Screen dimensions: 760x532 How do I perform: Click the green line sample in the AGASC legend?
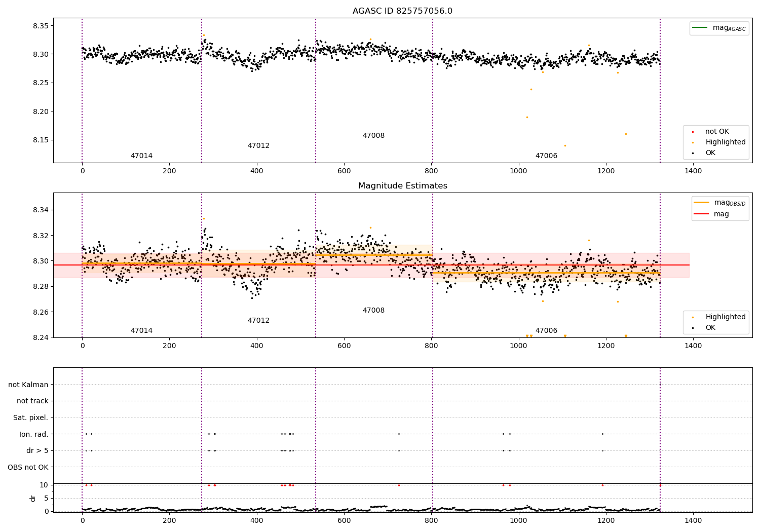(700, 27)
